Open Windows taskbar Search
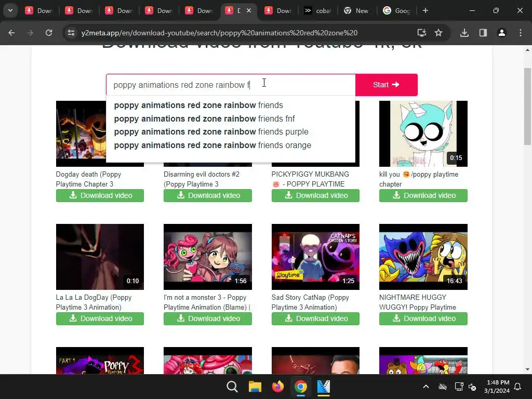This screenshot has height=399, width=532. coord(232,387)
